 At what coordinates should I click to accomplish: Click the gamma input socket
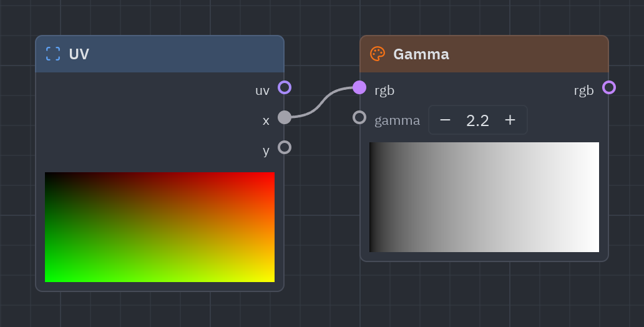[359, 117]
